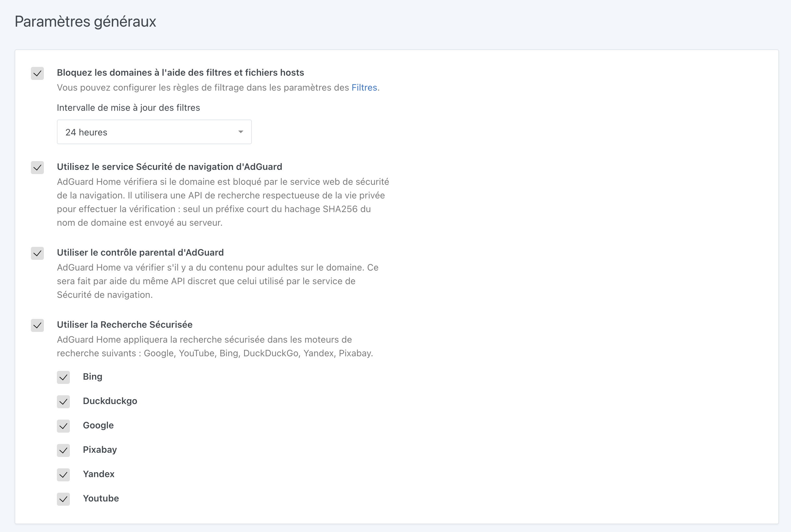
Task: Click the description starting 'AdGuard Home vérifiera'
Action: tap(223, 202)
